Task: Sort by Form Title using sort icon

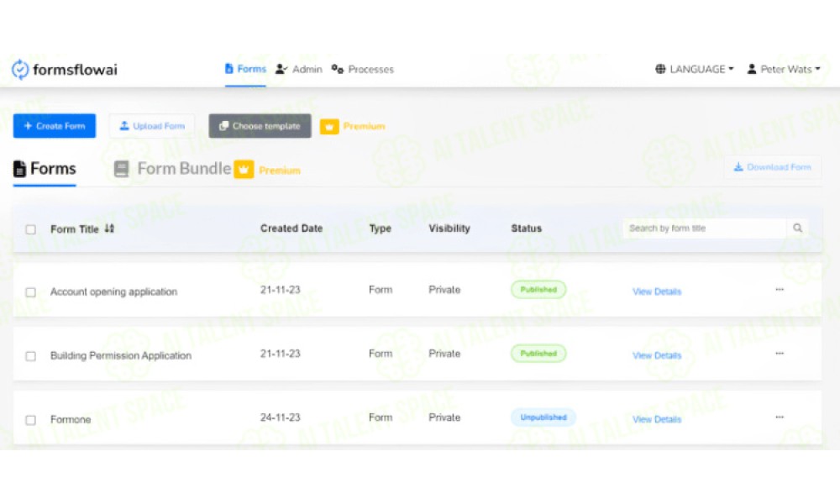Action: click(109, 228)
